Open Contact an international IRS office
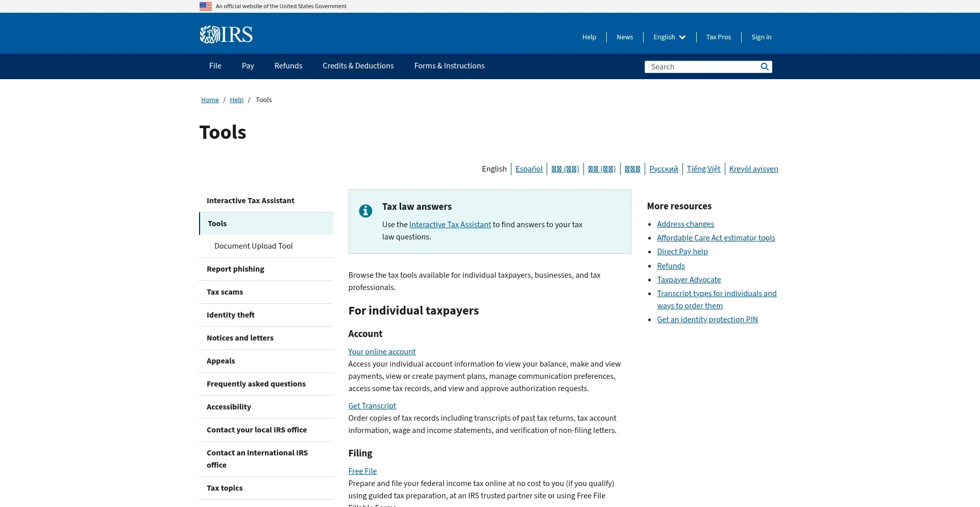Image resolution: width=980 pixels, height=507 pixels. (266, 459)
